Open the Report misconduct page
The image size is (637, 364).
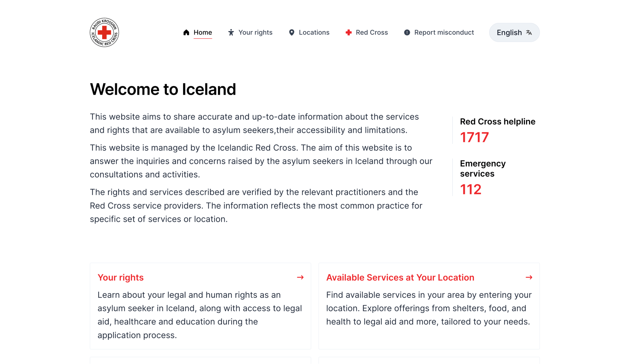[x=439, y=32]
